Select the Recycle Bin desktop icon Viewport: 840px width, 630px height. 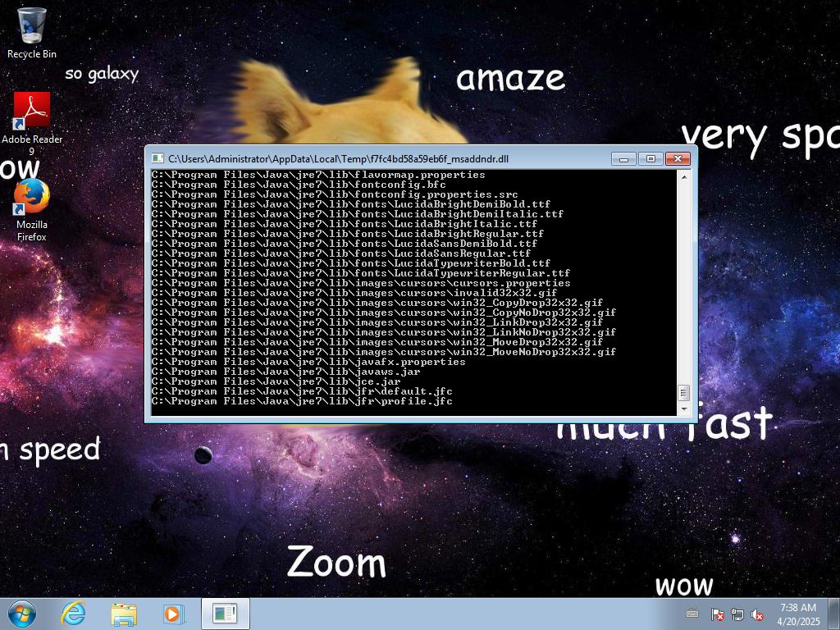[32, 33]
